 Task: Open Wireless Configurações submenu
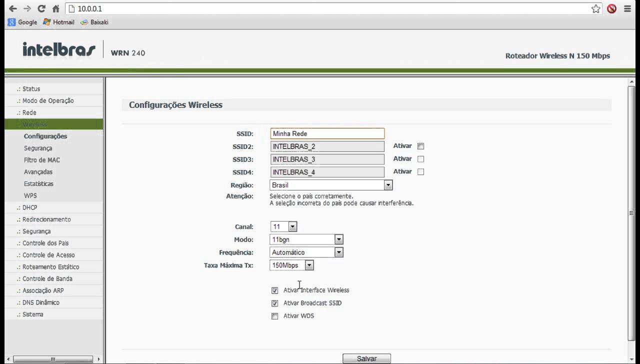click(45, 136)
